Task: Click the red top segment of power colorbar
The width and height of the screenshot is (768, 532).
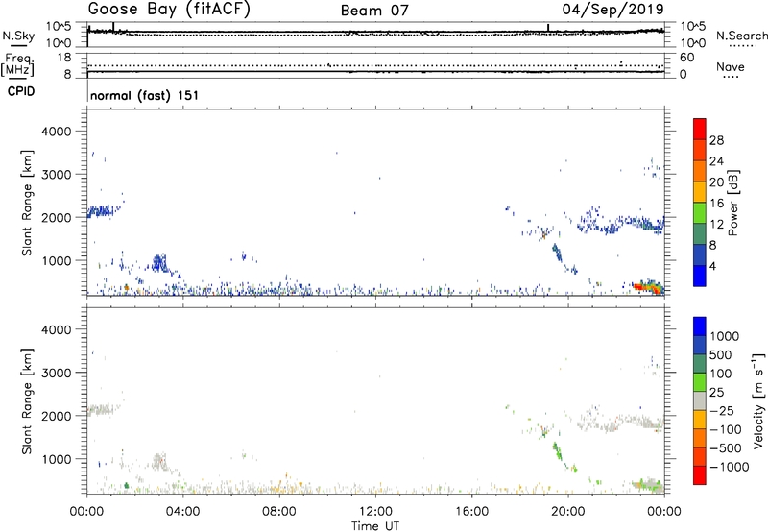Action: [700, 129]
